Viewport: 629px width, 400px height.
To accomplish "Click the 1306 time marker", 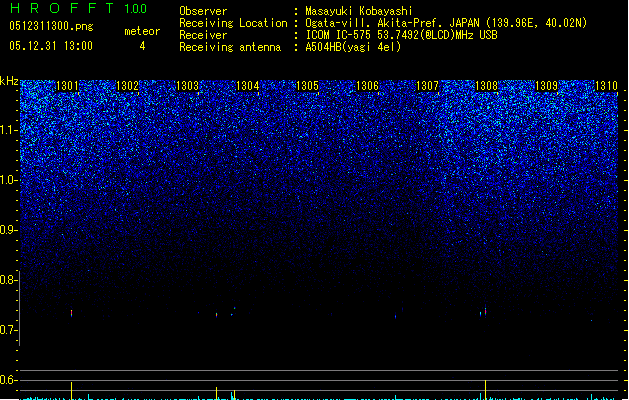I will coord(367,86).
